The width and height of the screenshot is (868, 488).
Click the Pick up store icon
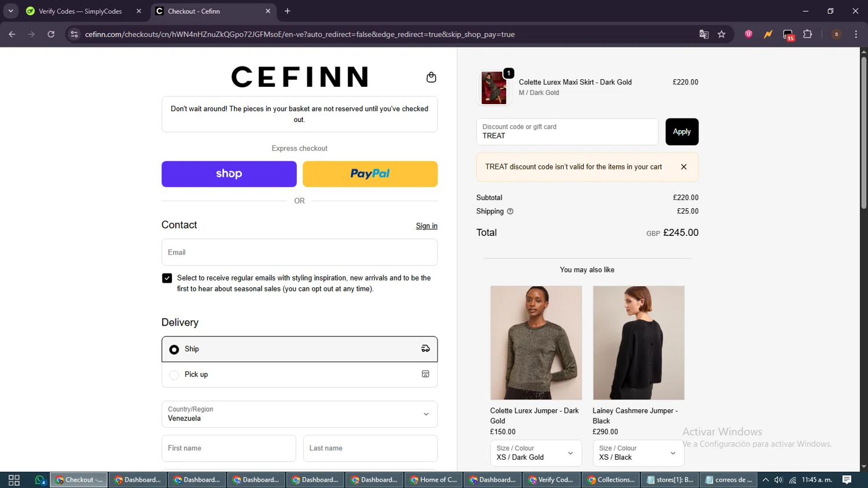click(x=425, y=374)
